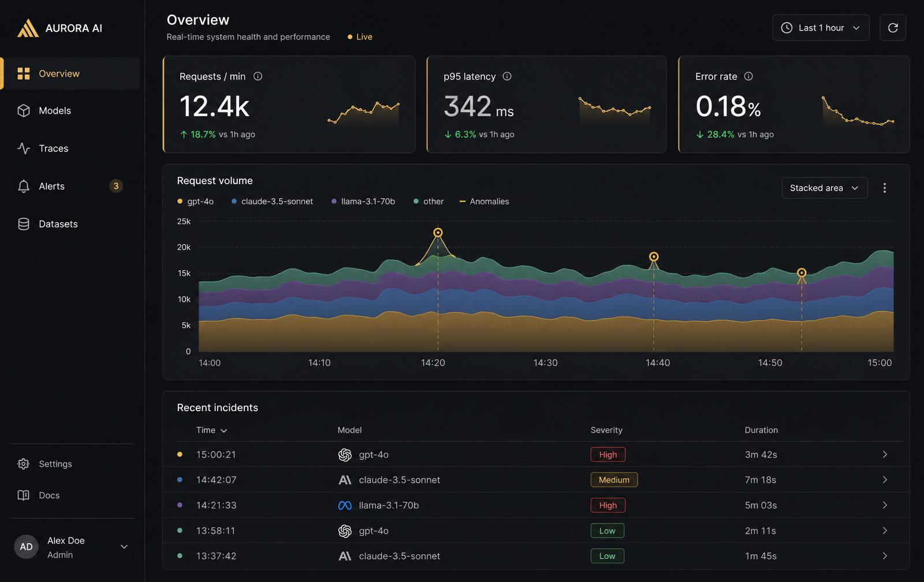Viewport: 924px width, 582px height.
Task: Click the clock icon in time range selector
Action: 787,28
